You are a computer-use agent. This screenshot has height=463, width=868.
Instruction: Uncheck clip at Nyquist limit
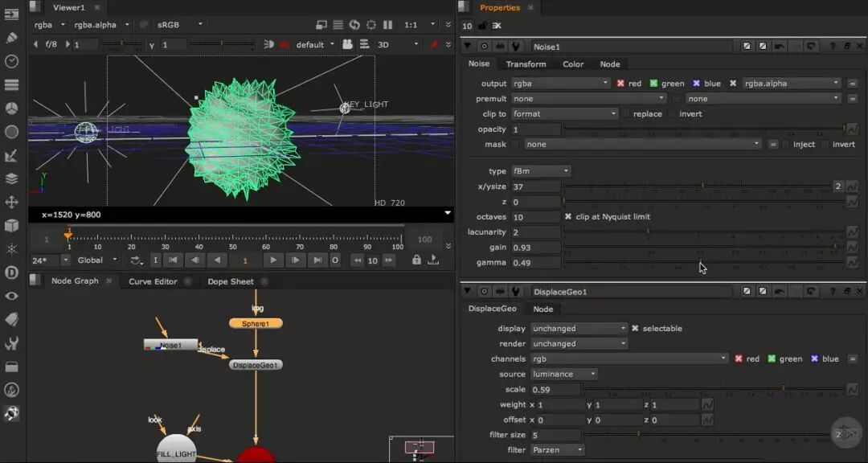pyautogui.click(x=568, y=217)
